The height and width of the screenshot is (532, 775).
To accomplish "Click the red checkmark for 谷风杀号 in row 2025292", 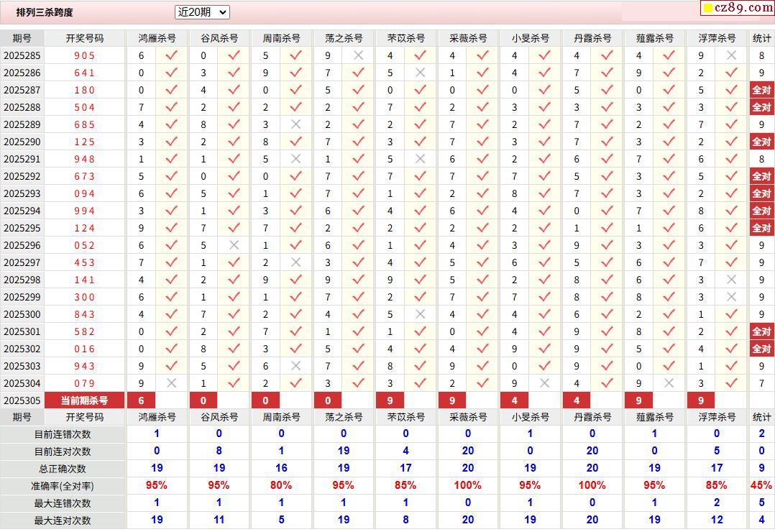I will coord(234,176).
